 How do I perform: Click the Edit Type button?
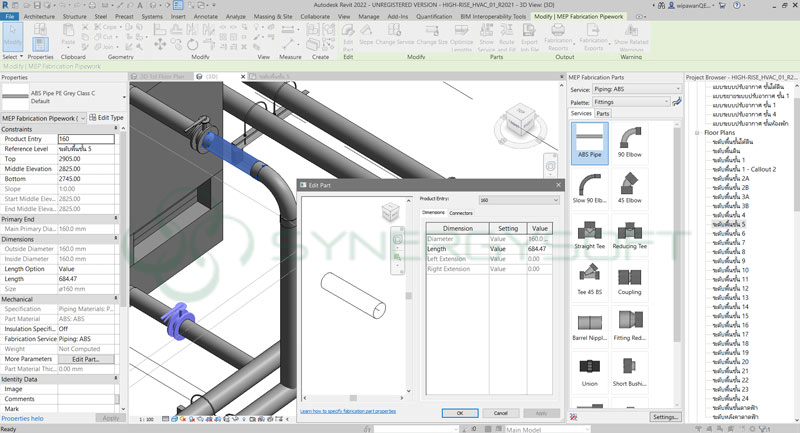(x=107, y=118)
